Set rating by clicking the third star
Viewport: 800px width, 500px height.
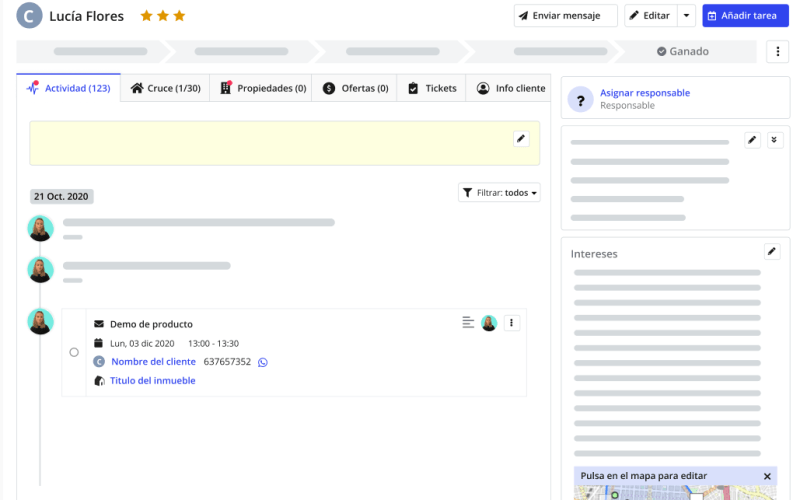click(x=180, y=16)
